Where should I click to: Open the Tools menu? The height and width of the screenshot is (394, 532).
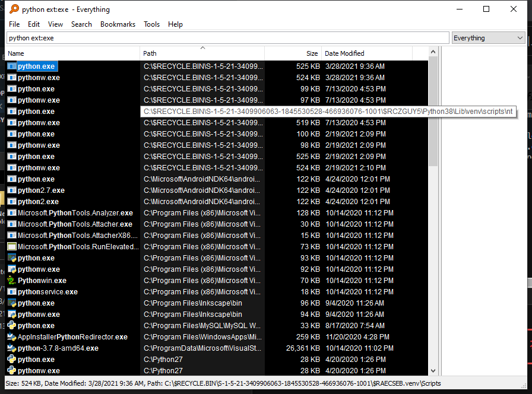(x=151, y=24)
